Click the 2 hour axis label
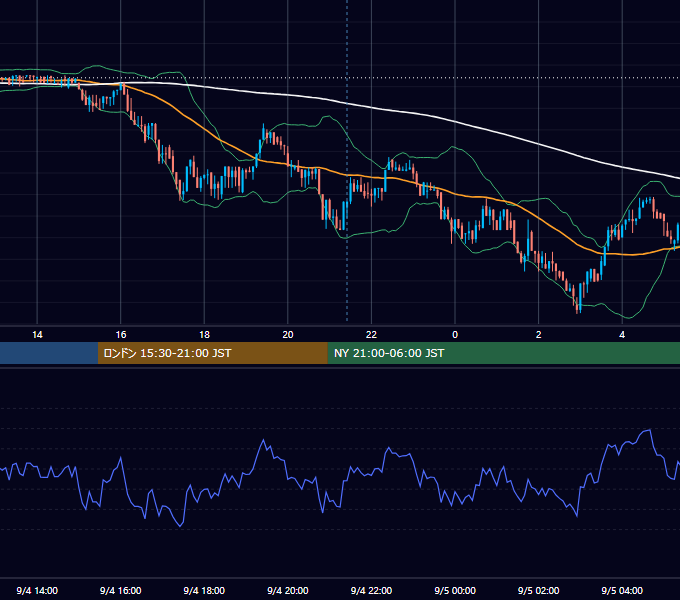The width and height of the screenshot is (680, 600). pyautogui.click(x=539, y=335)
